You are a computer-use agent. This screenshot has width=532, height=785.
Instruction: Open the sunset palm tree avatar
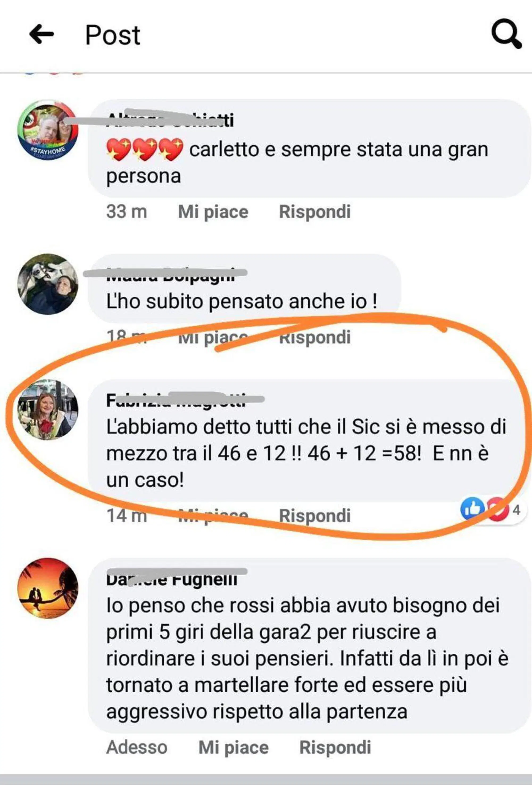[48, 588]
